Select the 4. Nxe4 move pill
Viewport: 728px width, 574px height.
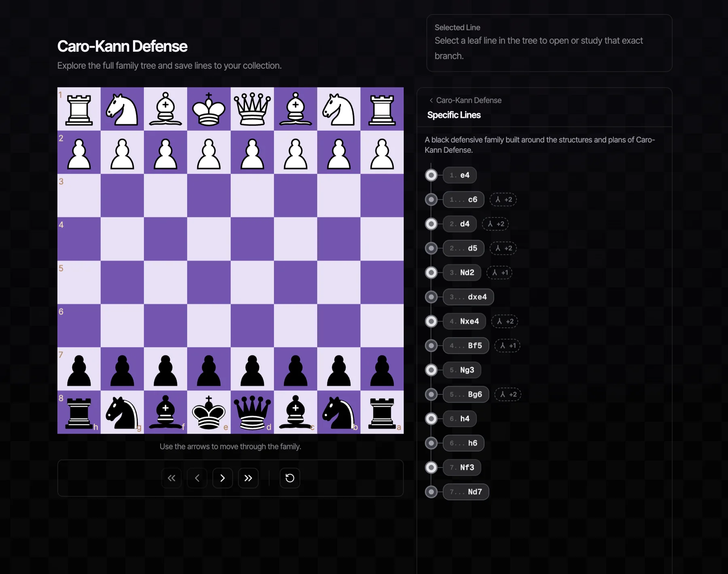click(464, 321)
